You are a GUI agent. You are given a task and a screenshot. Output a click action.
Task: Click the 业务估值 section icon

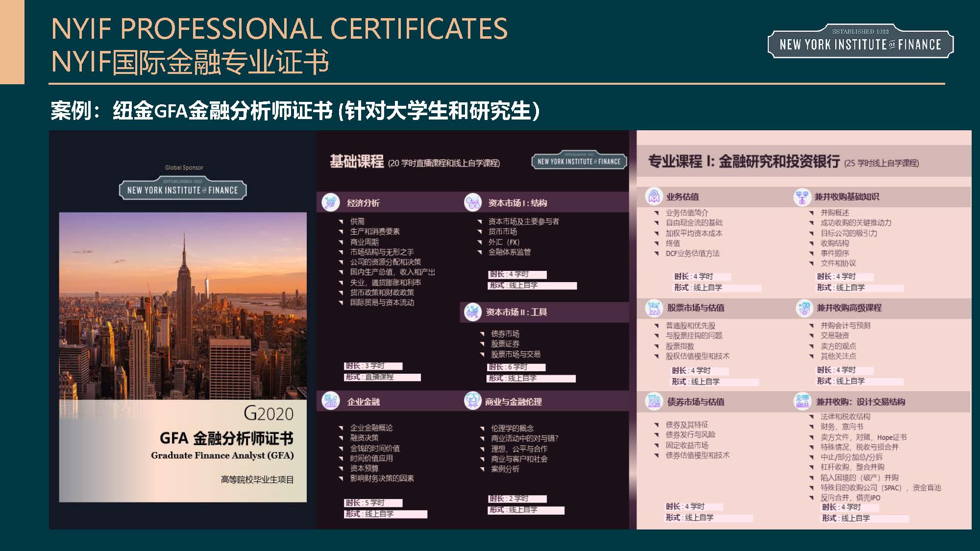click(654, 196)
